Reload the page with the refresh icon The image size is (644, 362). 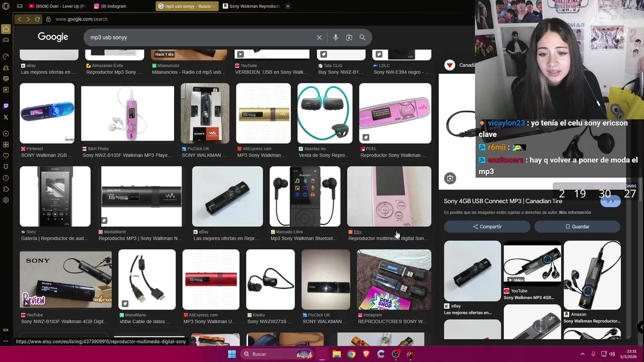tap(38, 19)
